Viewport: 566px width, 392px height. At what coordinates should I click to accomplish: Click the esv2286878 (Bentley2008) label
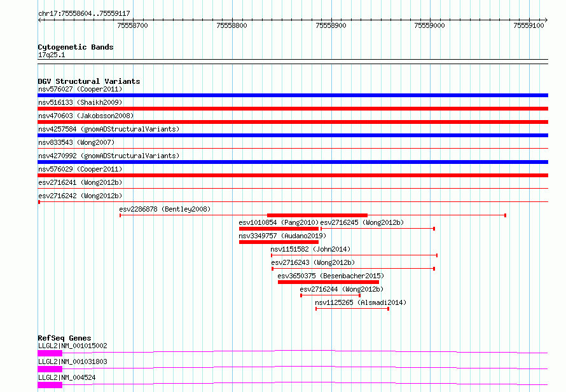pos(165,209)
